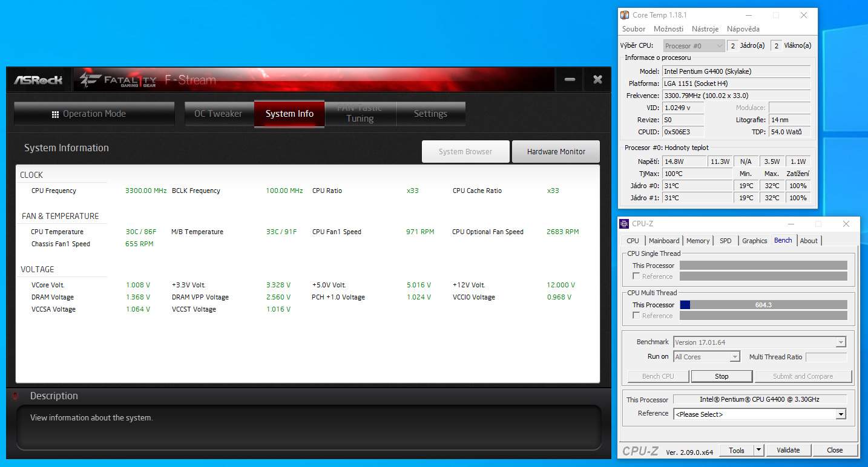The width and height of the screenshot is (868, 467).
Task: Stop the CPU-Z benchmark
Action: pyautogui.click(x=722, y=376)
